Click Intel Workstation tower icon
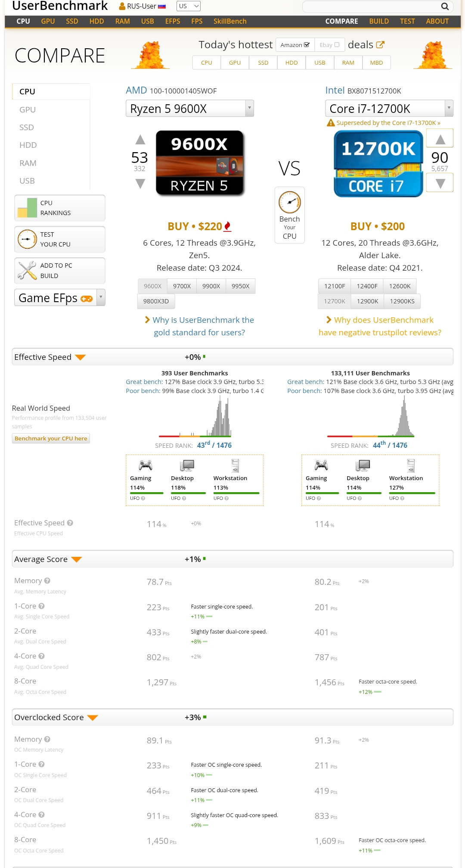 pos(411,465)
